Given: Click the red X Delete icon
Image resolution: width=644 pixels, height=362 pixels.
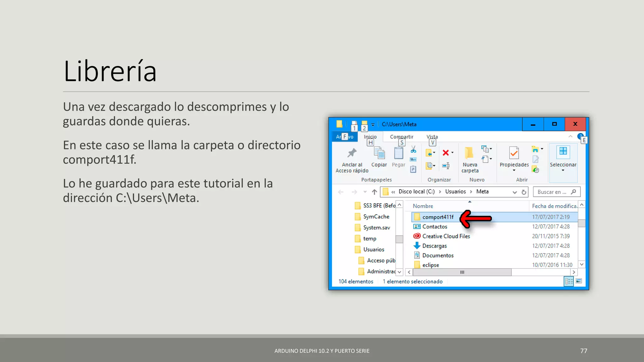Looking at the screenshot, I should pyautogui.click(x=446, y=153).
